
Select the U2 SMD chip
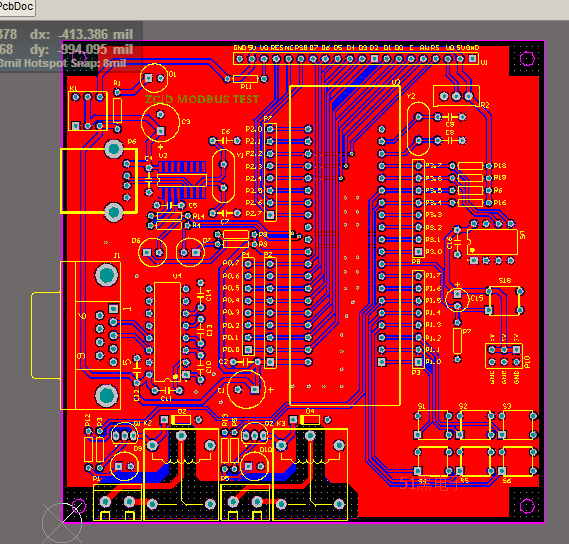tap(181, 180)
